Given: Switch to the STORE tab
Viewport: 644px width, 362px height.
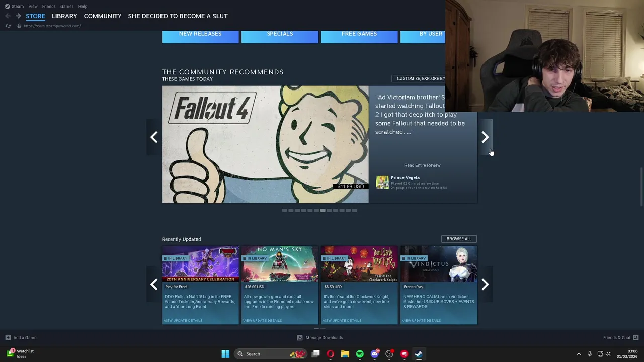Looking at the screenshot, I should point(35,16).
